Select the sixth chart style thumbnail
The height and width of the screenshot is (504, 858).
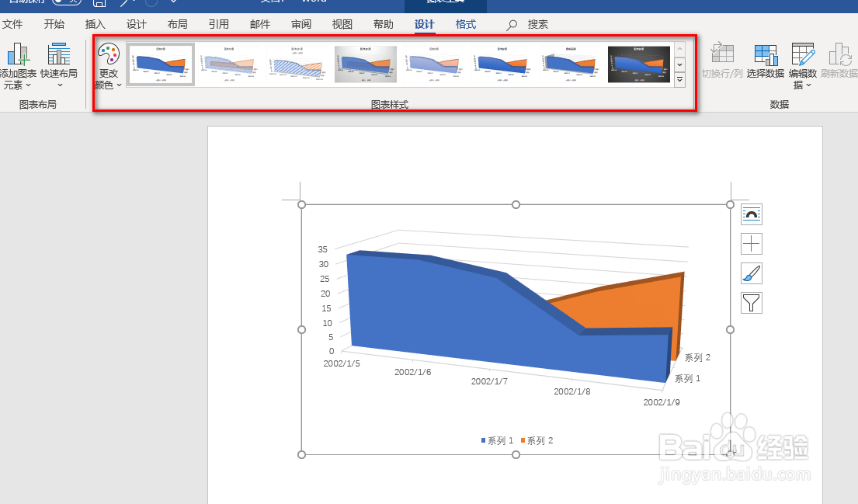(x=502, y=64)
